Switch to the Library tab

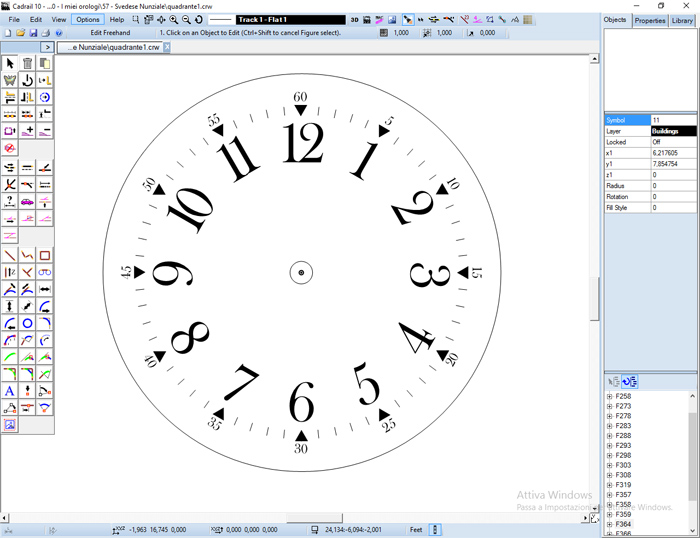683,20
